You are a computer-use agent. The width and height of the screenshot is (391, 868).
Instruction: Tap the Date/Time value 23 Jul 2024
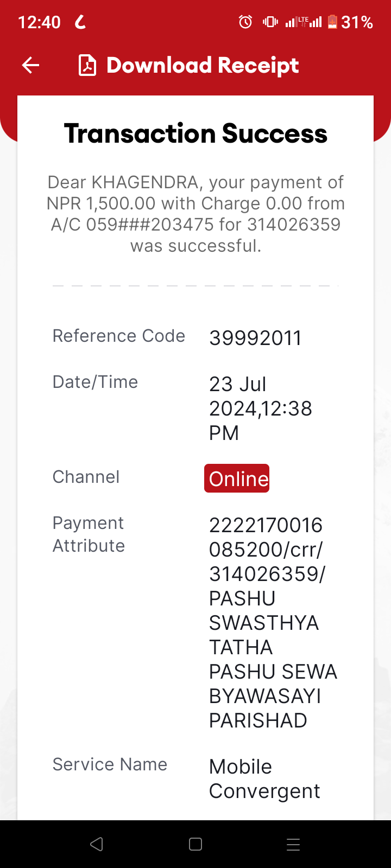261,409
